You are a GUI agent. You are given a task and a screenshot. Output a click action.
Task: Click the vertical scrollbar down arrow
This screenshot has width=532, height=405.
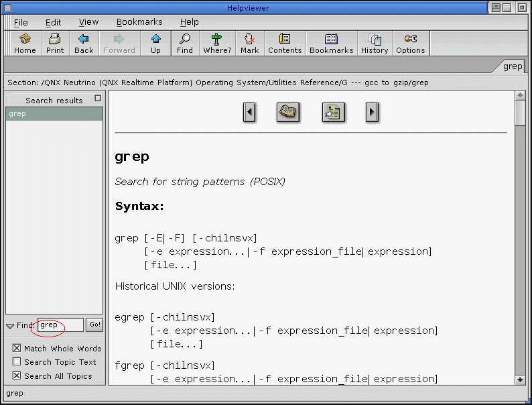520,380
